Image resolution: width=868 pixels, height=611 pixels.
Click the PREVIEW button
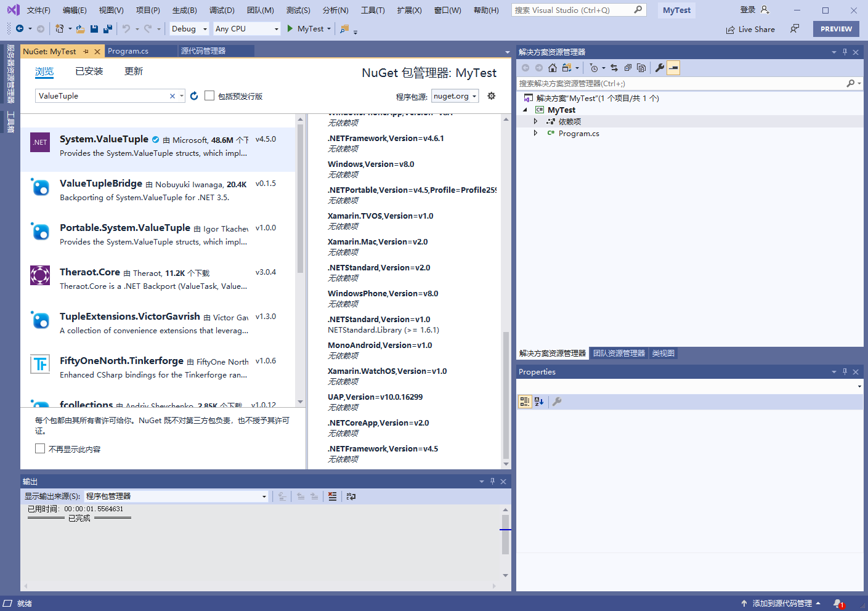pyautogui.click(x=836, y=29)
